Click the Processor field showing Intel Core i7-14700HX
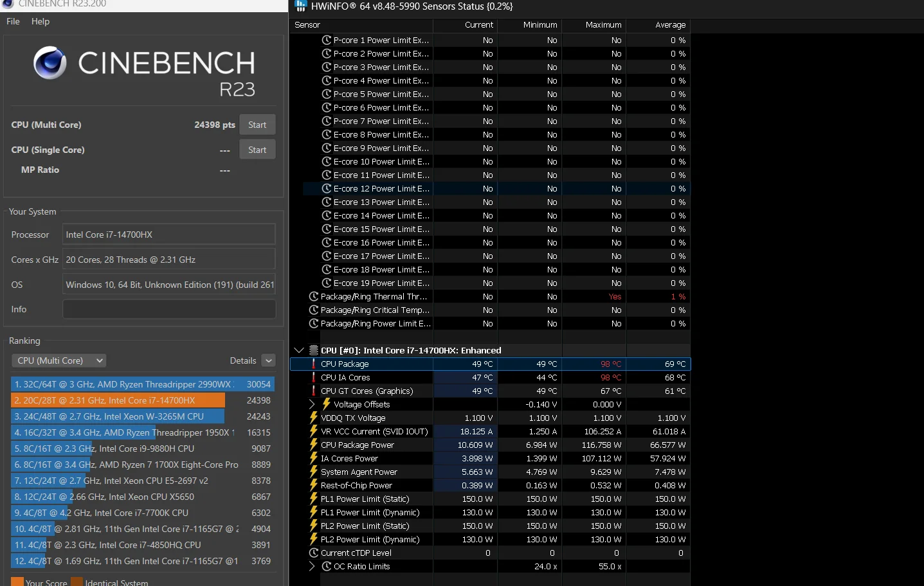Image resolution: width=924 pixels, height=586 pixels. click(x=169, y=235)
